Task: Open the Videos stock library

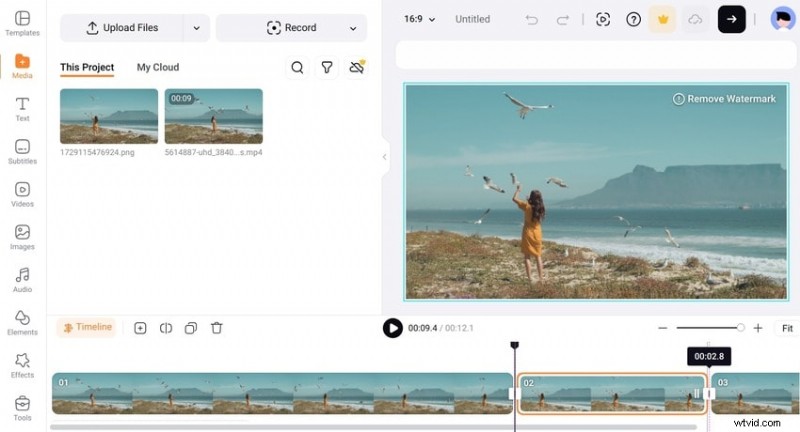Action: point(22,195)
